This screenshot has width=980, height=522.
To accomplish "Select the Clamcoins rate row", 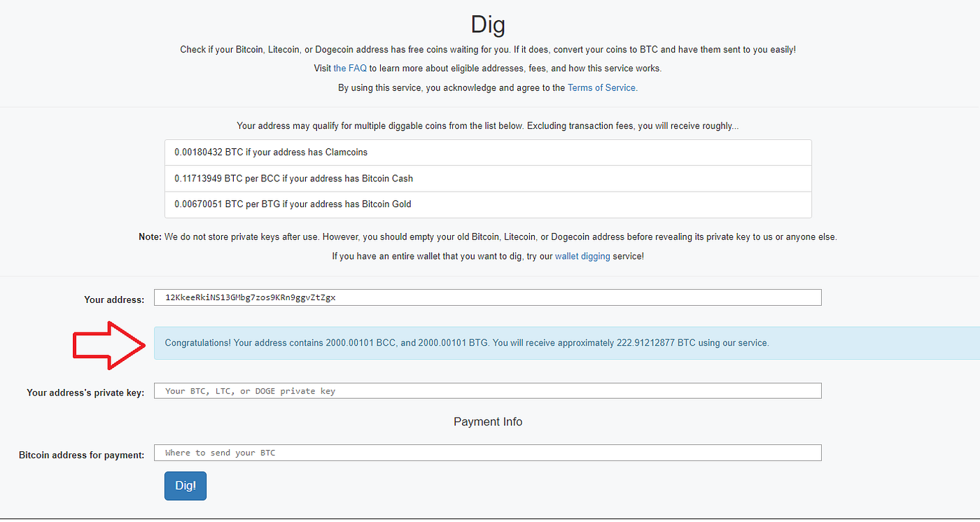I will click(488, 153).
